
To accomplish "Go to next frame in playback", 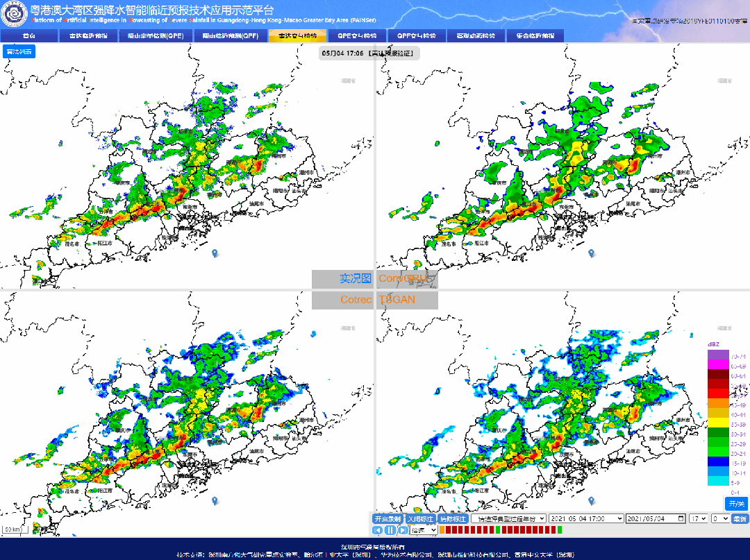I will pos(403,530).
